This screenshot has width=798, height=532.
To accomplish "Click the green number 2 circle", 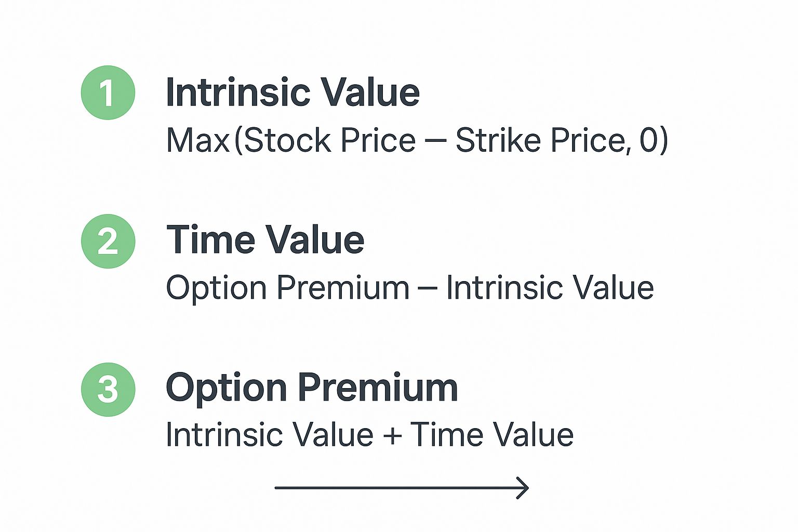I will point(108,241).
